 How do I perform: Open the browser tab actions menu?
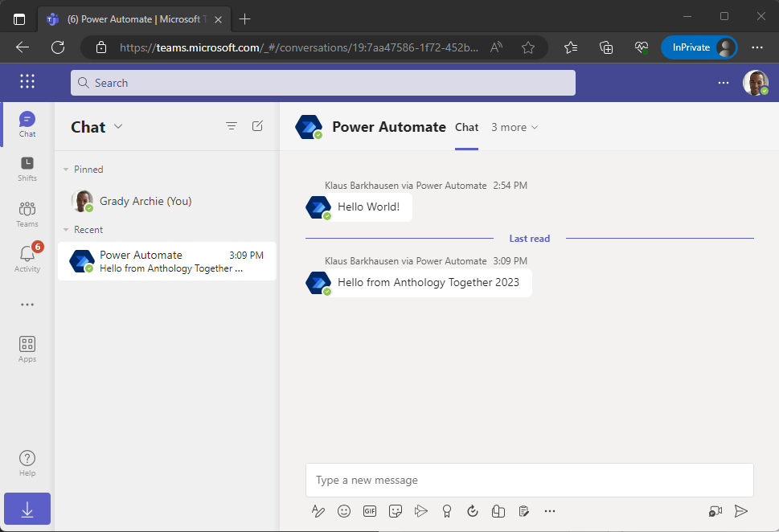(19, 19)
